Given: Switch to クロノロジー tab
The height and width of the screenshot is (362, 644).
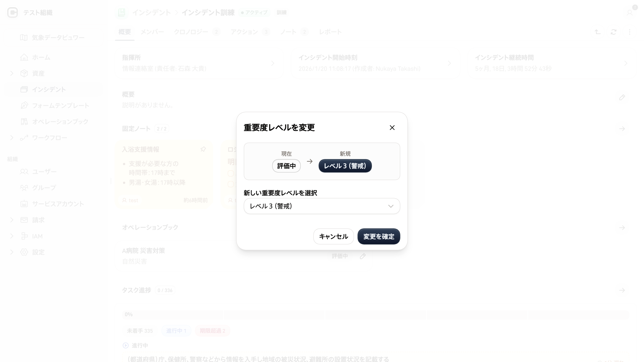Looking at the screenshot, I should tap(197, 32).
